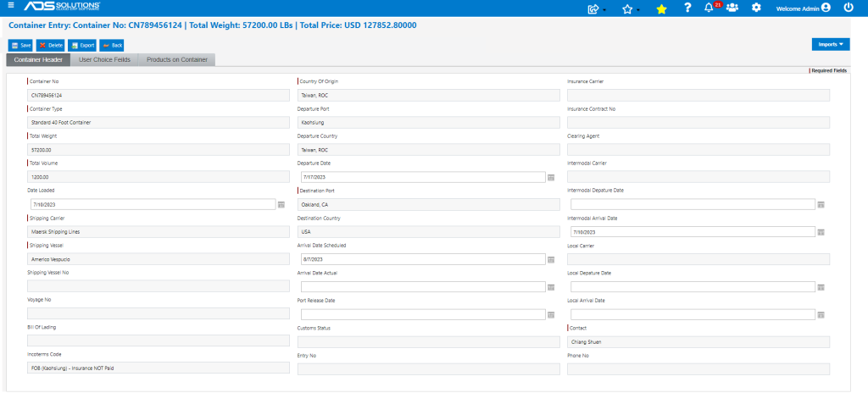Open the Incoterms Code field
Image resolution: width=868 pixels, height=393 pixels.
coord(159,368)
